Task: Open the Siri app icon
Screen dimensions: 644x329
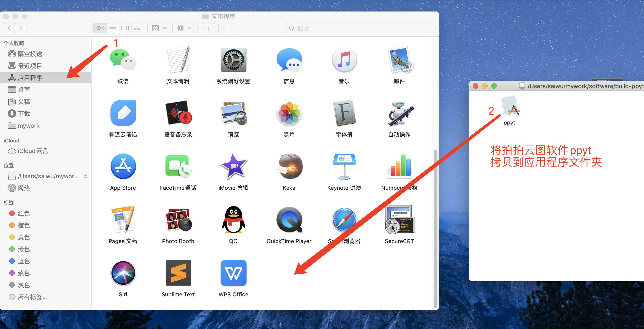Action: [x=123, y=273]
